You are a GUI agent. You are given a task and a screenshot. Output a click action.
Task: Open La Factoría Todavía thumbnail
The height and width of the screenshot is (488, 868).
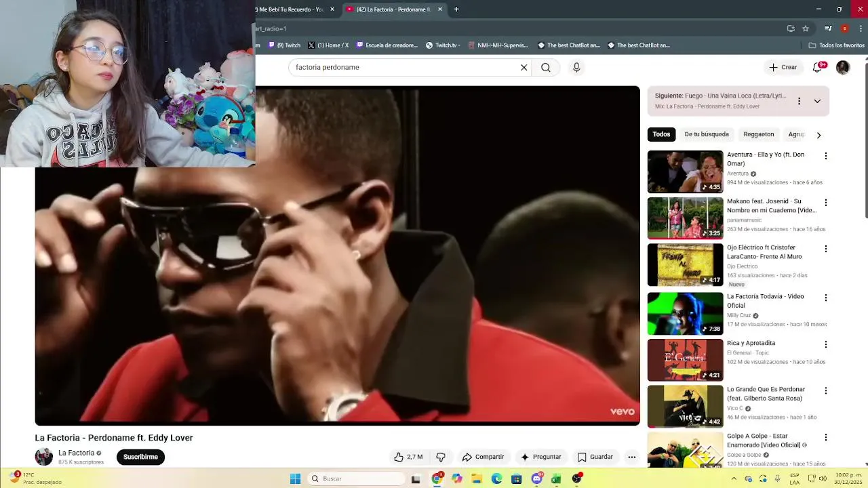(685, 313)
